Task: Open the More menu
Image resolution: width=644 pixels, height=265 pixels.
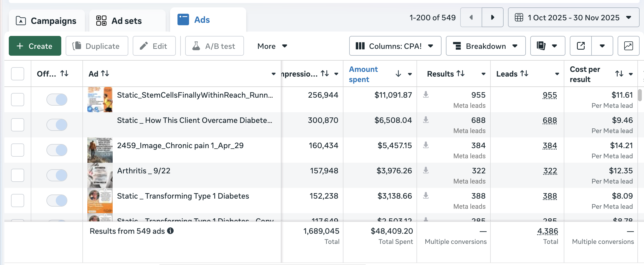Action: point(272,46)
